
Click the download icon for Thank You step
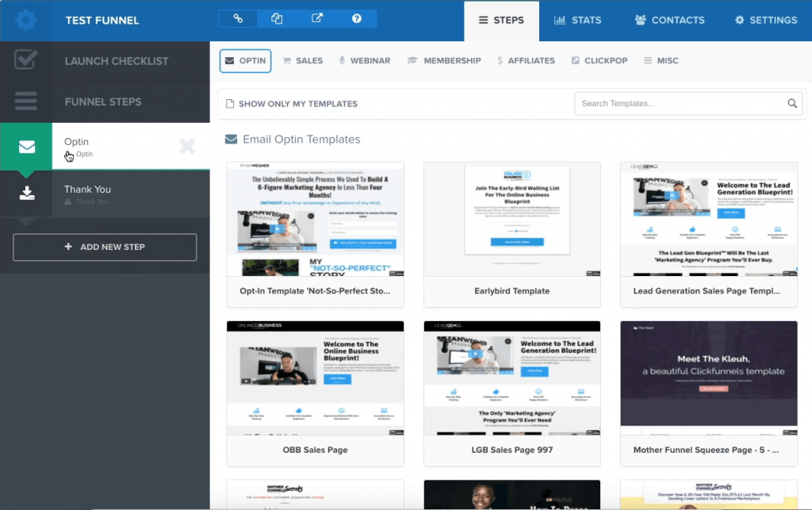26,193
